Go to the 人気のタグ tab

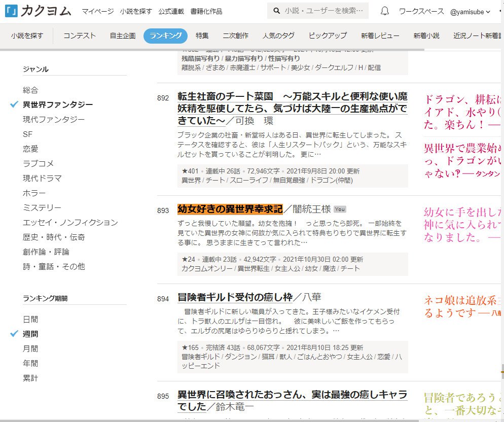click(x=278, y=36)
